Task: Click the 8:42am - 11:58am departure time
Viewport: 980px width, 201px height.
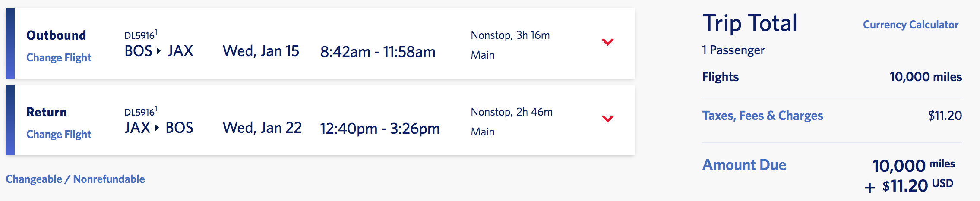Action: tap(378, 52)
